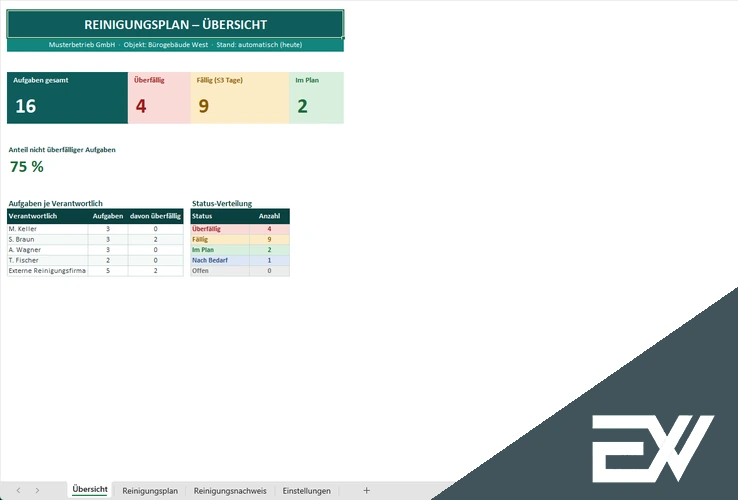Click the Überfällig tile showing 4
The width and height of the screenshot is (738, 500).
159,98
